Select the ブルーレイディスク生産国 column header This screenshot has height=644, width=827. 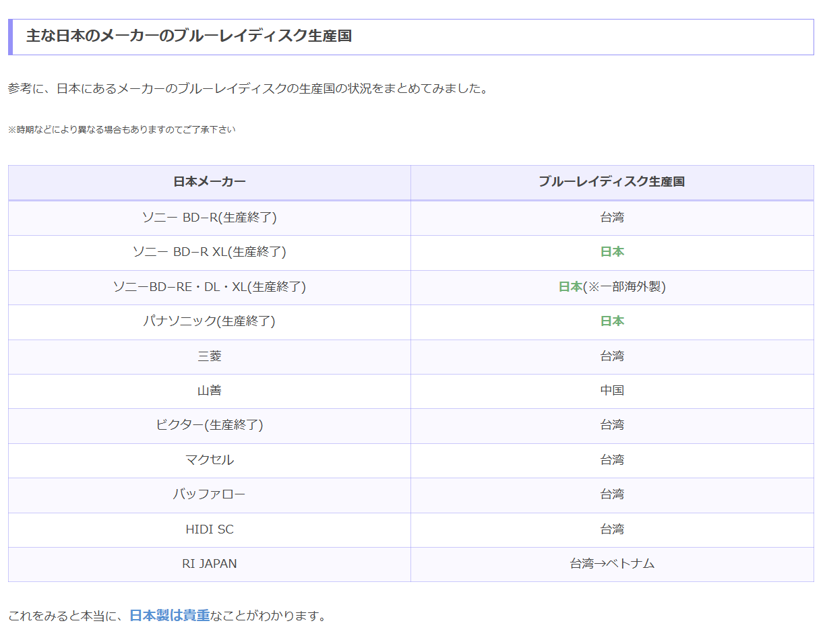612,182
